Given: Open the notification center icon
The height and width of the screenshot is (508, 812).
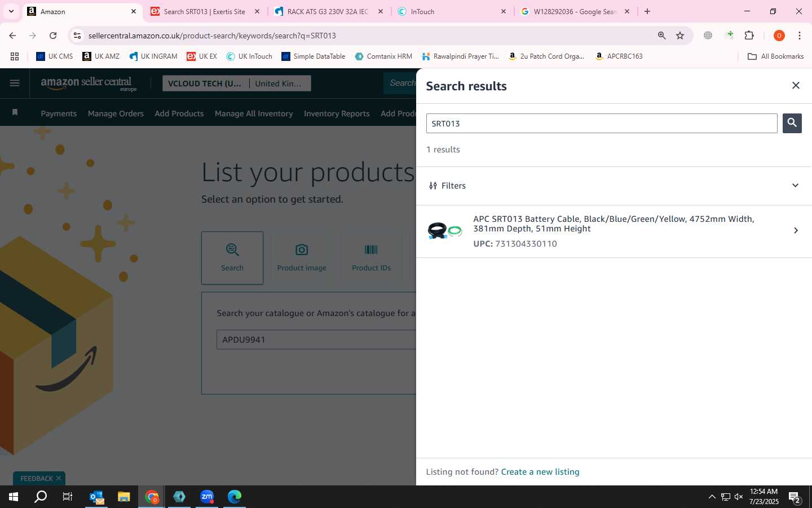Looking at the screenshot, I should tap(795, 498).
